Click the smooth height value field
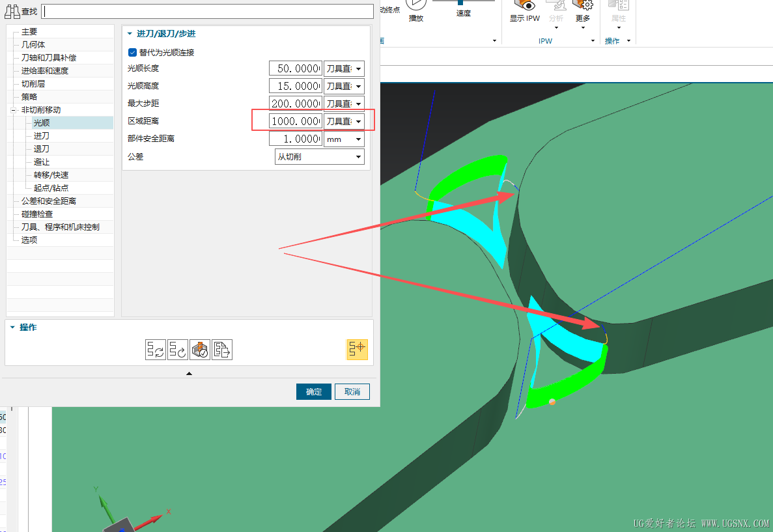 pos(296,87)
